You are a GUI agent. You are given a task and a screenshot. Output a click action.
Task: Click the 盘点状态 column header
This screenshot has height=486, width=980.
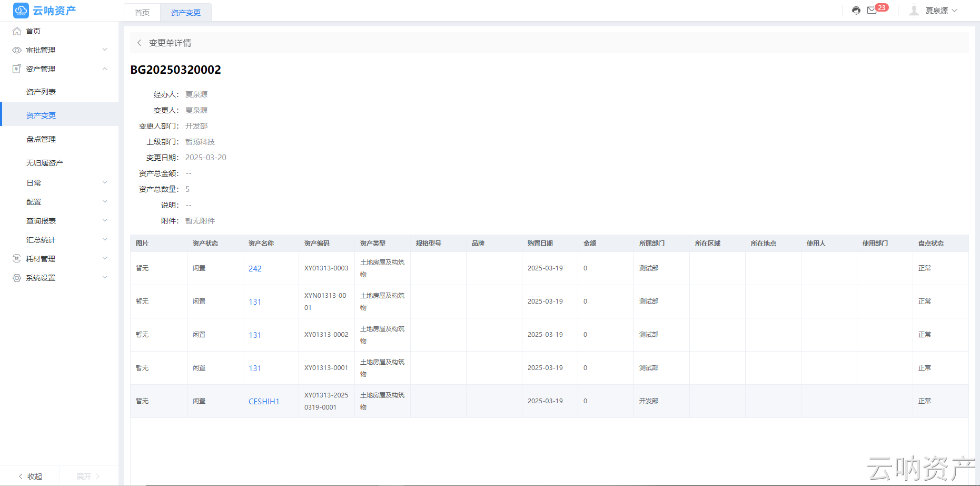[931, 244]
